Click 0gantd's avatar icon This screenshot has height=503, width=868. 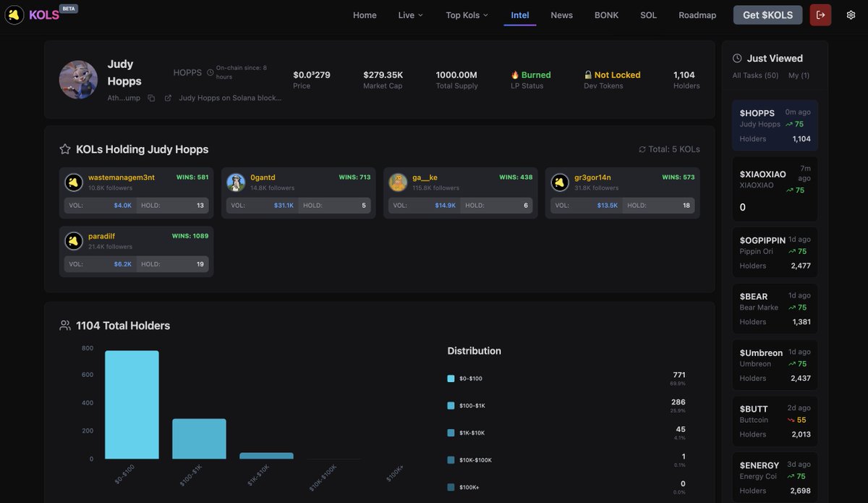(236, 182)
